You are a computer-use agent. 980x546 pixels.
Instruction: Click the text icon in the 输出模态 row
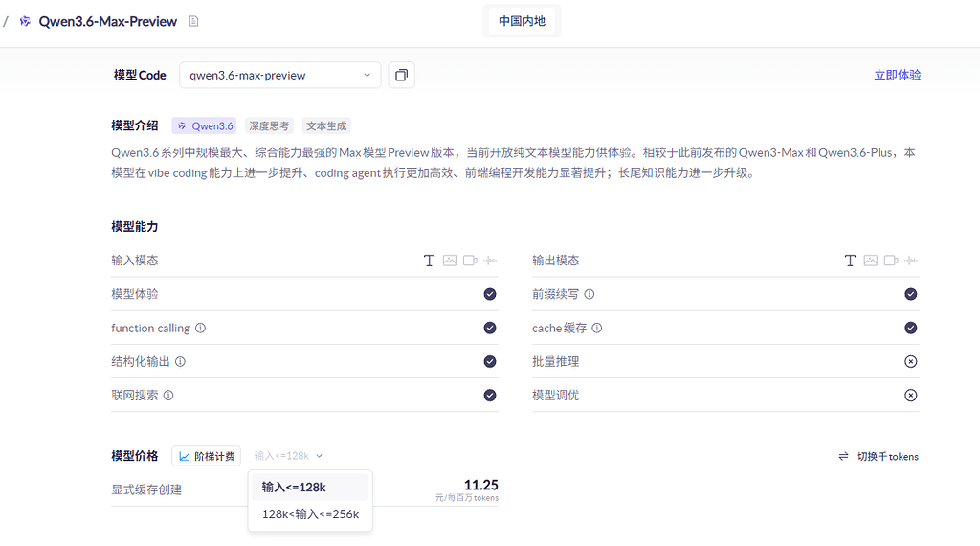(850, 261)
